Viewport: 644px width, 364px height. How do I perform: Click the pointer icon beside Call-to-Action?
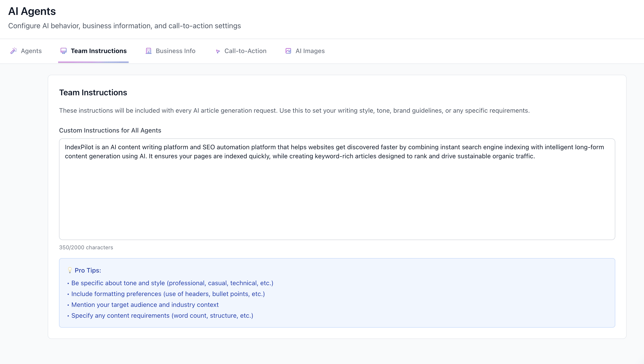(218, 51)
